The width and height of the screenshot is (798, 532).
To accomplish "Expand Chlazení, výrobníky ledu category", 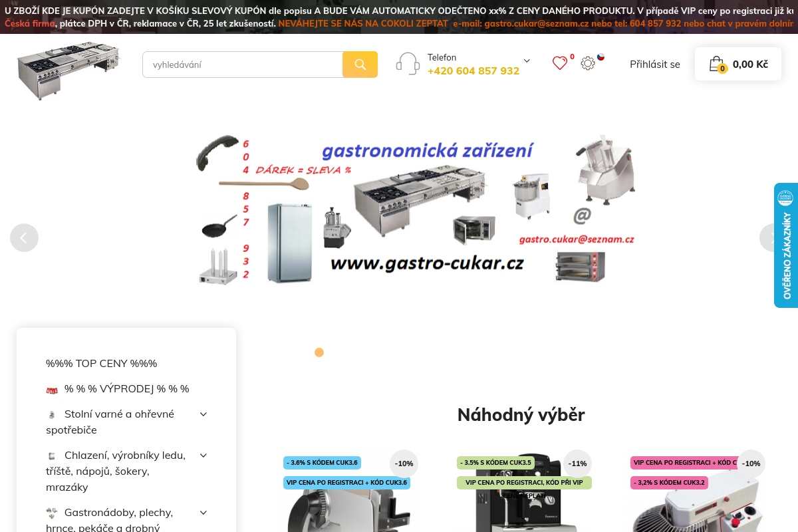I will tap(203, 456).
